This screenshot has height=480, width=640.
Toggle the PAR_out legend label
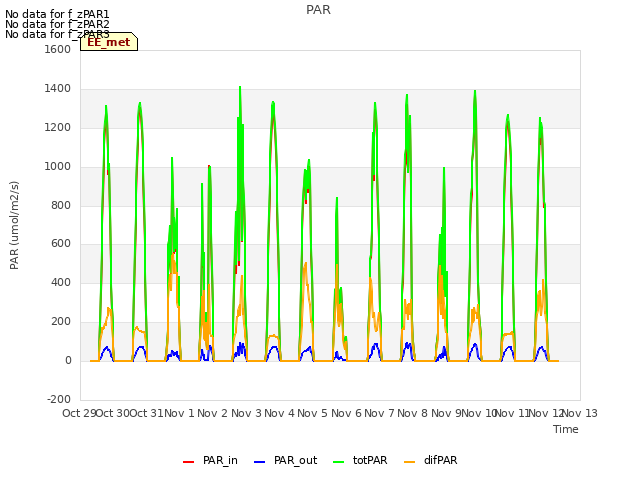[296, 460]
